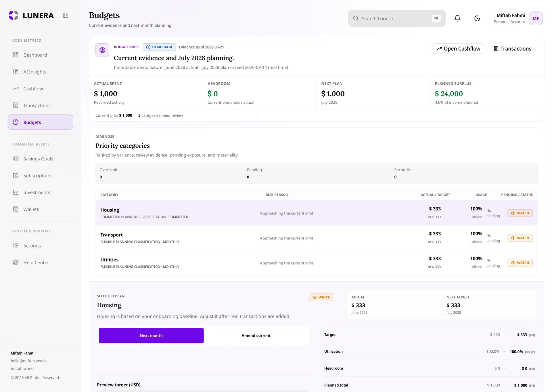This screenshot has height=392, width=552.
Task: Click the Pending summary count
Action: tap(248, 177)
